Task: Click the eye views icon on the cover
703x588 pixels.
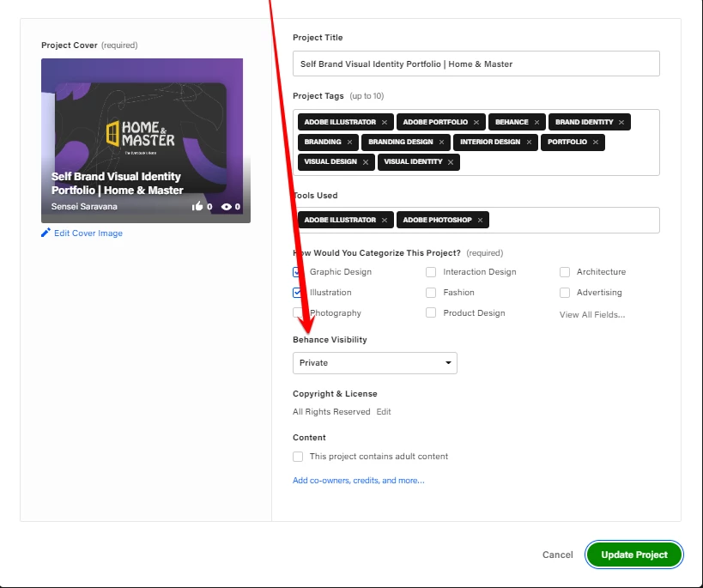Action: (227, 207)
